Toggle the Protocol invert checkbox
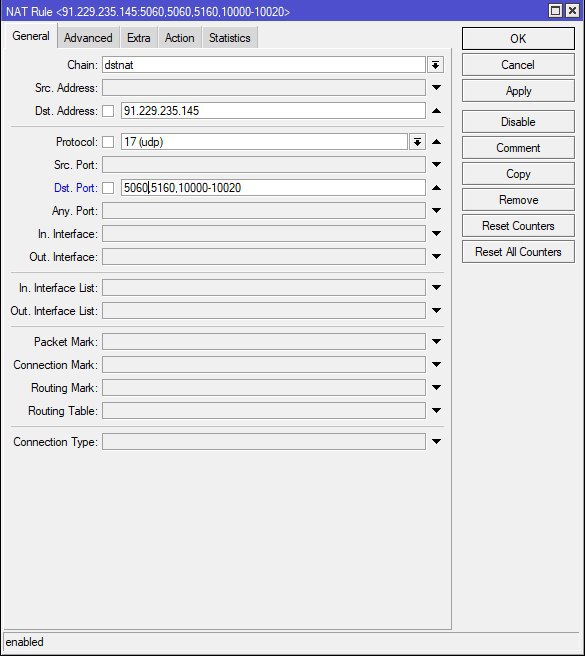585x656 pixels. [108, 142]
